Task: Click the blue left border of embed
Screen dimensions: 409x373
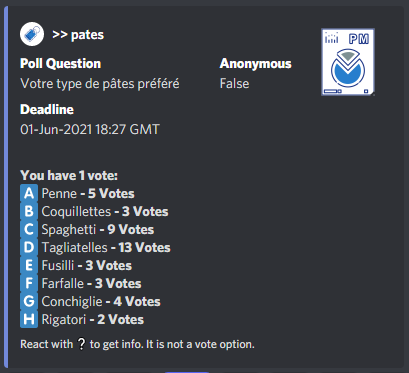Action: click(x=6, y=187)
